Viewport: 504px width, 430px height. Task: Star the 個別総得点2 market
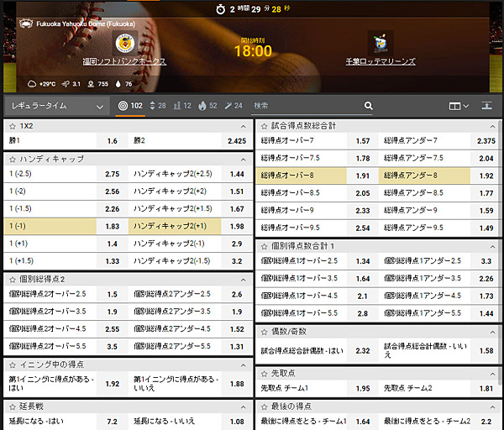[x=13, y=280]
